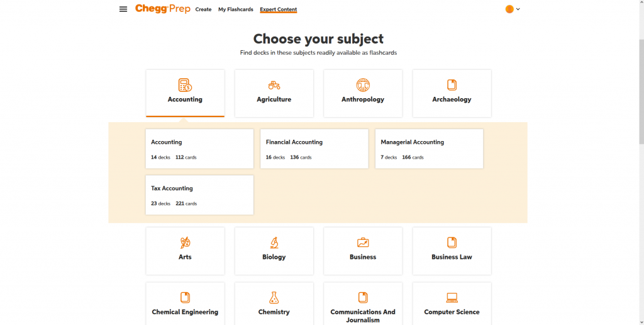644x325 pixels.
Task: Click the Accounting calculator icon
Action: pos(185,85)
